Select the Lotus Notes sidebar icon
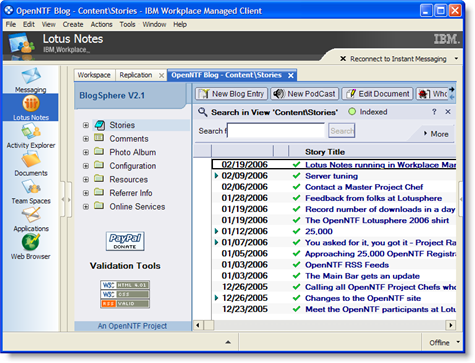 coord(31,107)
